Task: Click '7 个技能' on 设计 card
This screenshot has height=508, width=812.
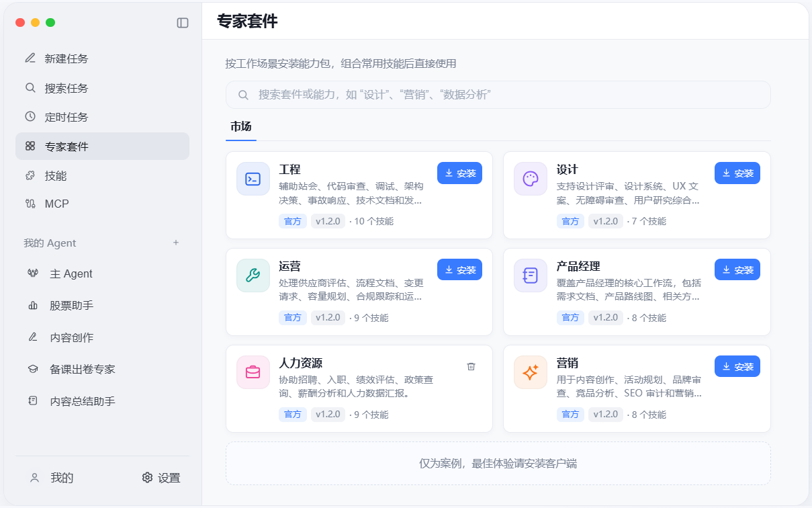Action: tap(649, 221)
